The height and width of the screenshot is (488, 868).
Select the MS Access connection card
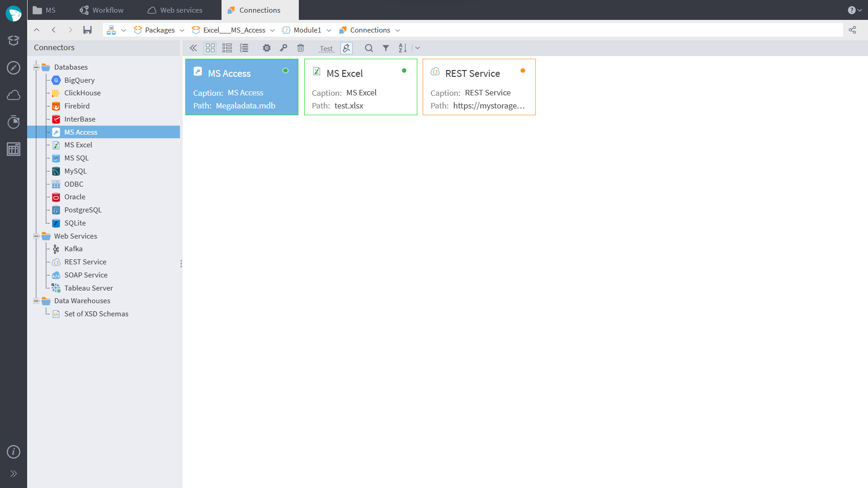242,87
